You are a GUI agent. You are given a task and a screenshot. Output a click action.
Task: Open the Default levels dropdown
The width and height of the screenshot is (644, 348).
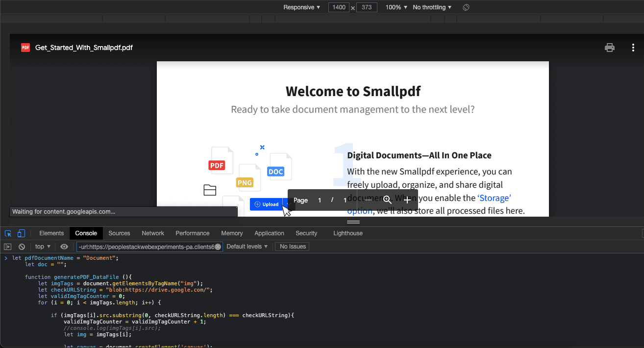247,247
